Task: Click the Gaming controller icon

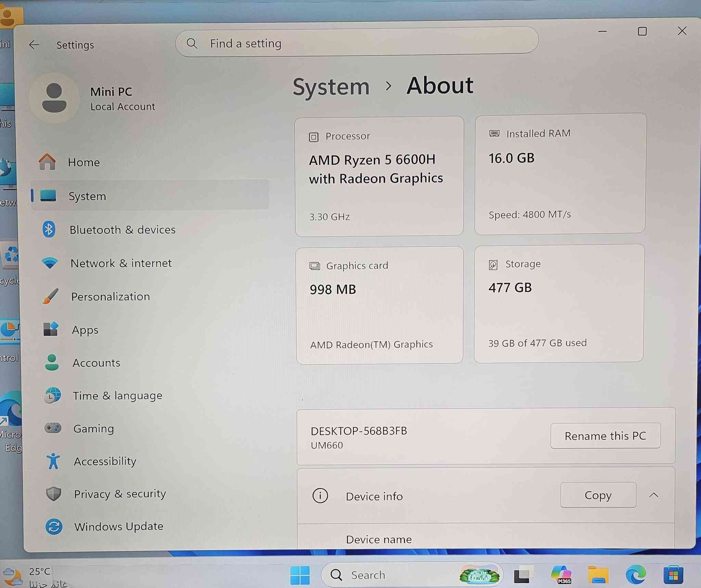Action: point(53,428)
